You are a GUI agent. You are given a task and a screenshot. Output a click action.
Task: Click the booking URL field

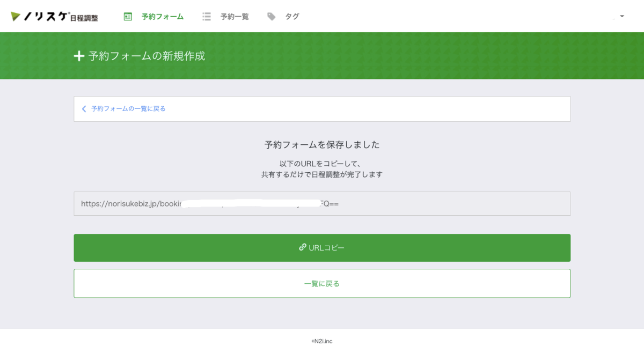322,204
